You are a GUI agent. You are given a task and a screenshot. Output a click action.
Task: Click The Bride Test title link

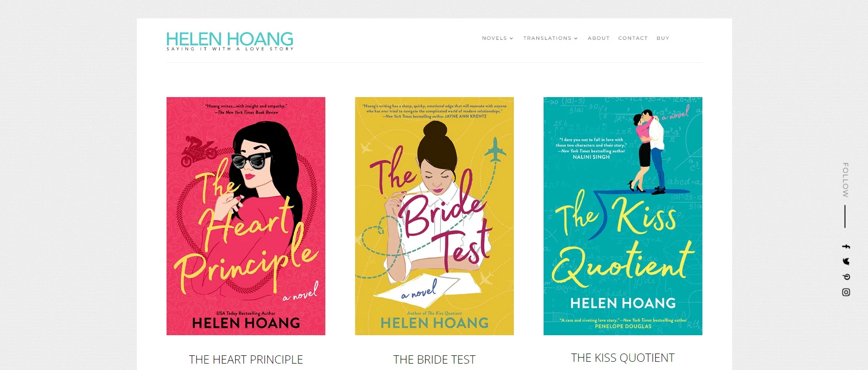pyautogui.click(x=434, y=359)
